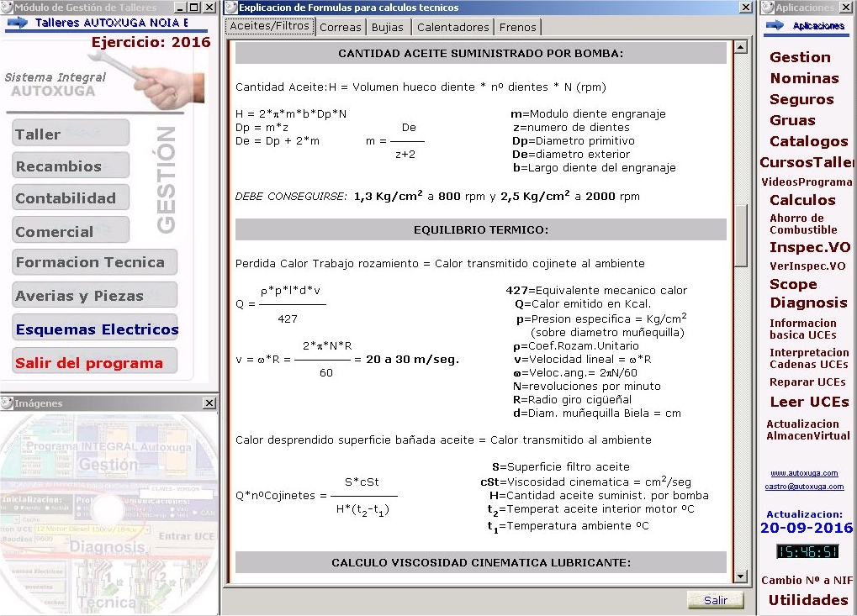The width and height of the screenshot is (857, 616).
Task: Click the Aplicaciones header link
Action: click(x=818, y=25)
